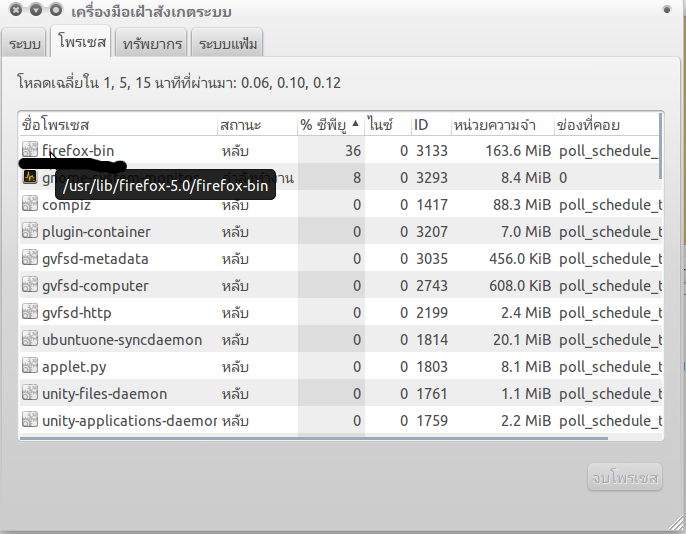
Task: Sort by สถานะ column header
Action: (x=257, y=125)
